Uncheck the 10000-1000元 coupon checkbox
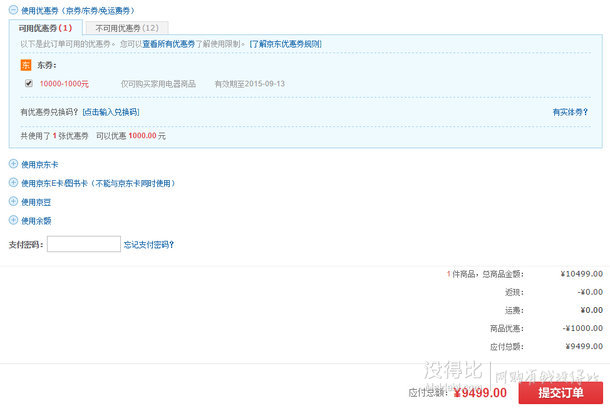Image resolution: width=610 pixels, height=411 pixels. coord(29,83)
